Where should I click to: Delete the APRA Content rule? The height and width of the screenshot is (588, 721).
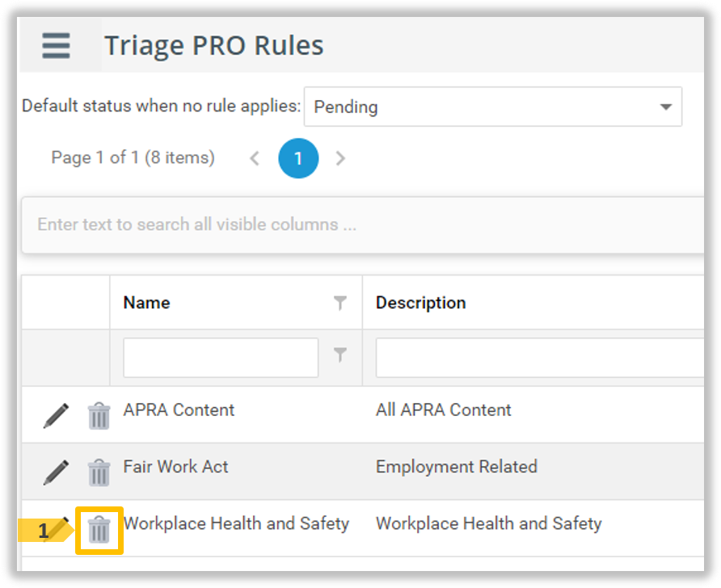[x=99, y=416]
